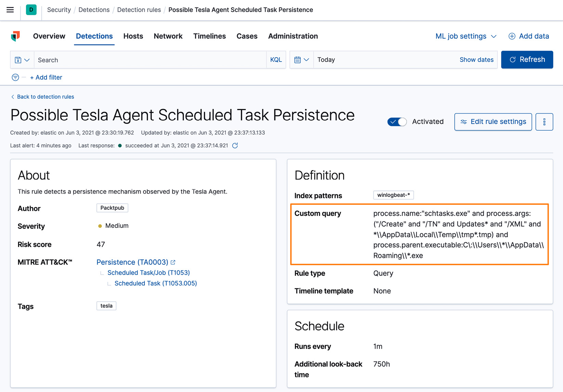
Task: Open the external link icon beside Persistence (TA0003)
Action: pos(173,262)
